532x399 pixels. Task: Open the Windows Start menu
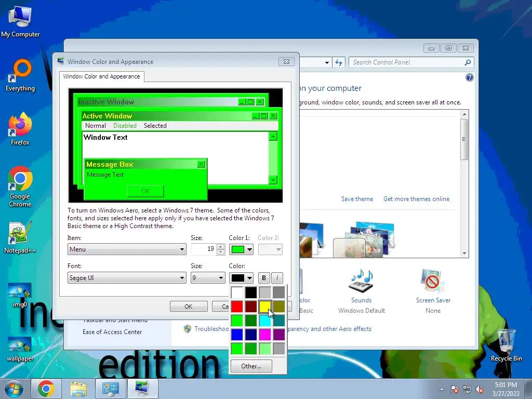click(x=14, y=389)
